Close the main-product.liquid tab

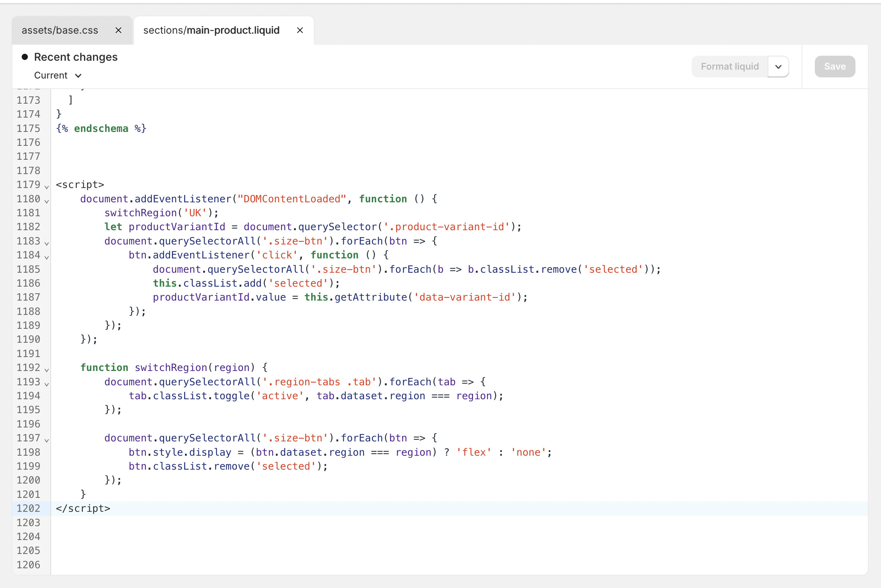point(300,30)
